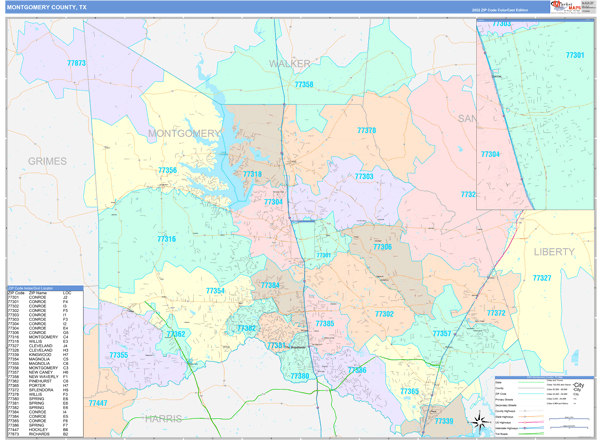Click ZIP code 77355 label
600x440 pixels.
[x=118, y=355]
